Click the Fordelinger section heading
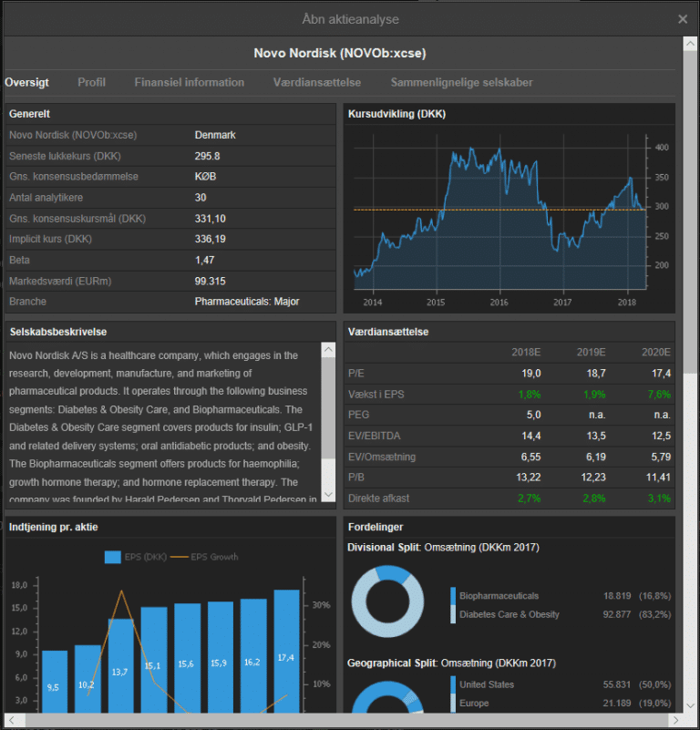This screenshot has height=730, width=700. (376, 527)
